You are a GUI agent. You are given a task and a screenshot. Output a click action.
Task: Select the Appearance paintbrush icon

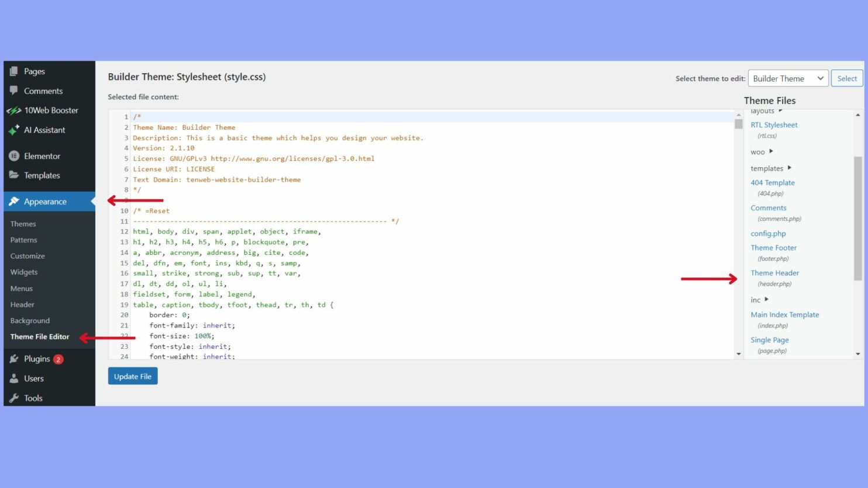tap(14, 201)
